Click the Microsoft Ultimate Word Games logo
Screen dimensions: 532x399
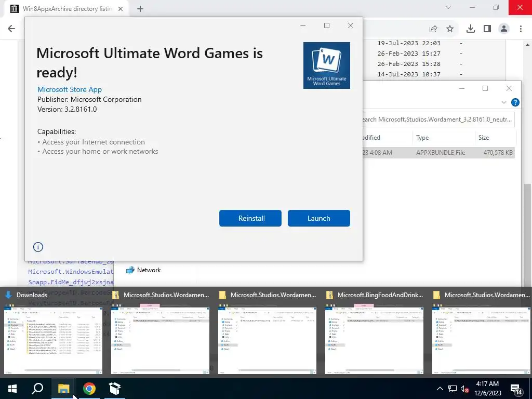tap(326, 65)
